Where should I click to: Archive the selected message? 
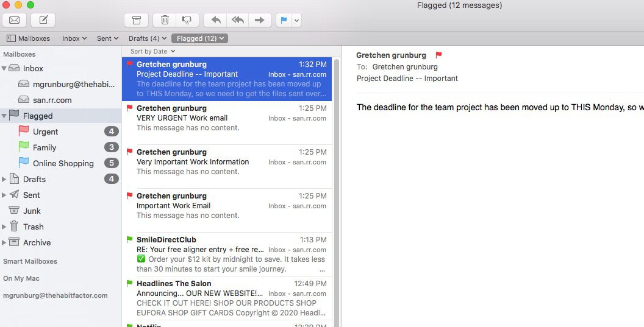137,19
